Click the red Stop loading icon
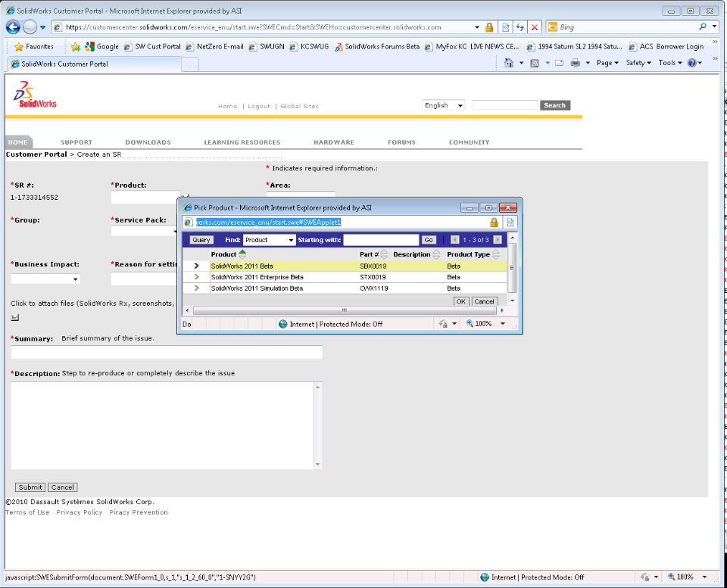The image size is (727, 588). pyautogui.click(x=535, y=27)
